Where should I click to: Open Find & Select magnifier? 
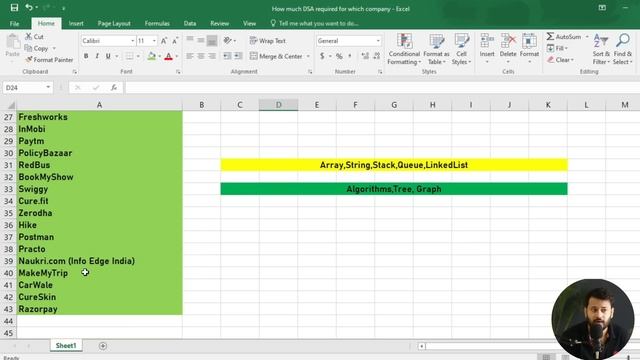point(622,49)
